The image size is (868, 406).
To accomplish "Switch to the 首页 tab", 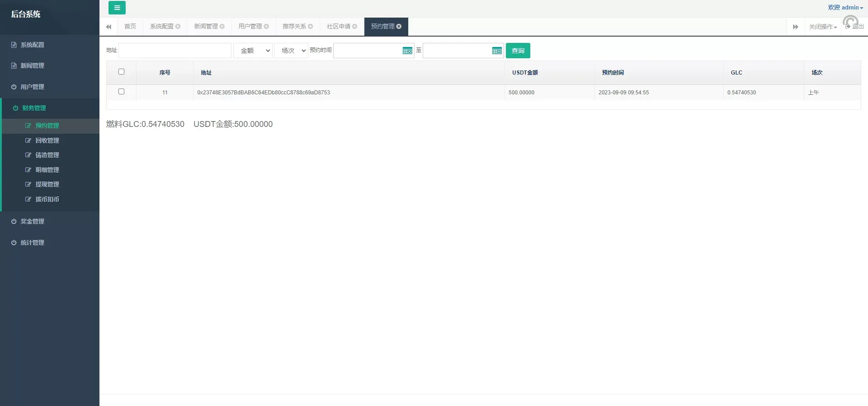I will 130,27.
